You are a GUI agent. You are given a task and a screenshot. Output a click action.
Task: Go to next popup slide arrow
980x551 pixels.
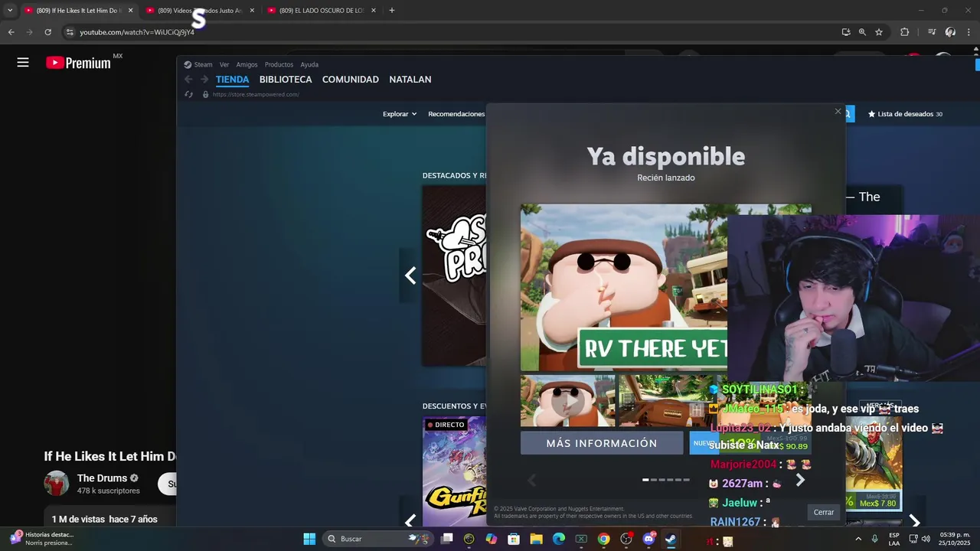point(800,480)
